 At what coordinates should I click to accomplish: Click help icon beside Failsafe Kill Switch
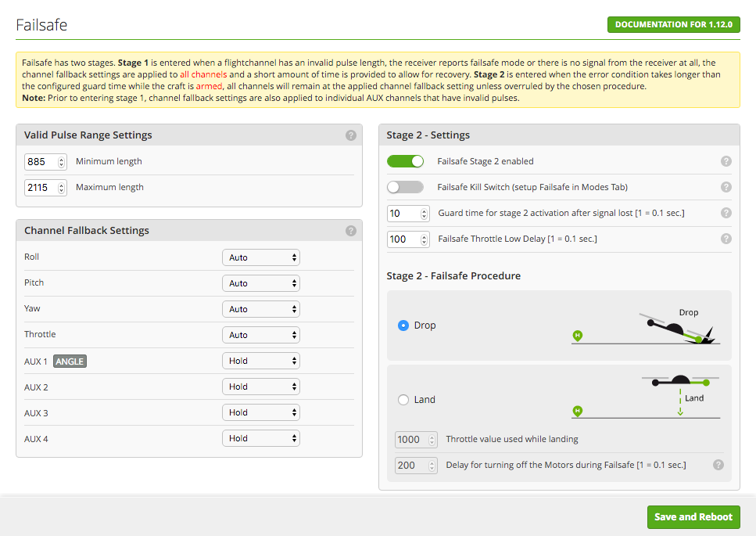click(726, 187)
